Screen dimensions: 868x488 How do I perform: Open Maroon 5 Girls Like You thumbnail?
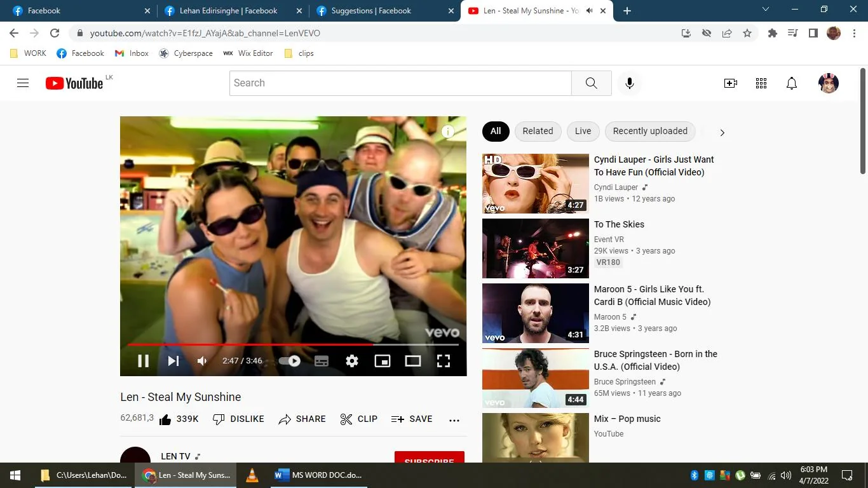(536, 313)
